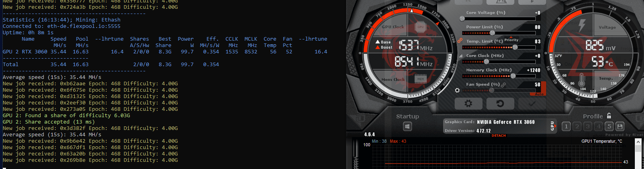Apply settings with the checkmark button
This screenshot has width=644, height=169.
tap(532, 104)
